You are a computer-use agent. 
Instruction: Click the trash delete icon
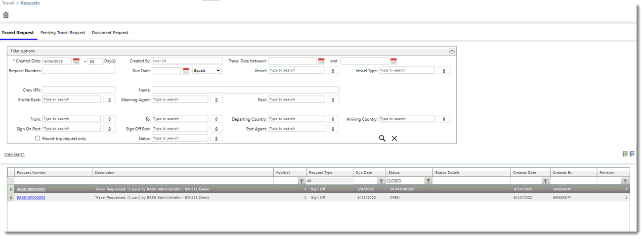(x=6, y=15)
